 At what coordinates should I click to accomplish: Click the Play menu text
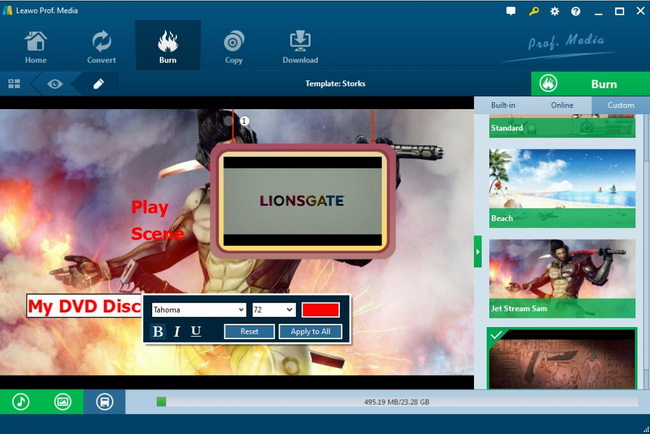point(150,207)
